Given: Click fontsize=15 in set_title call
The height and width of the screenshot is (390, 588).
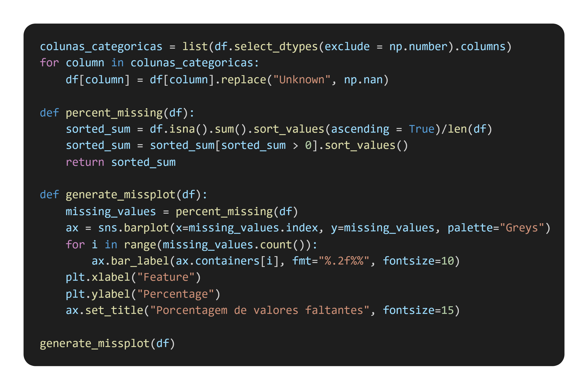Looking at the screenshot, I should click(x=418, y=310).
